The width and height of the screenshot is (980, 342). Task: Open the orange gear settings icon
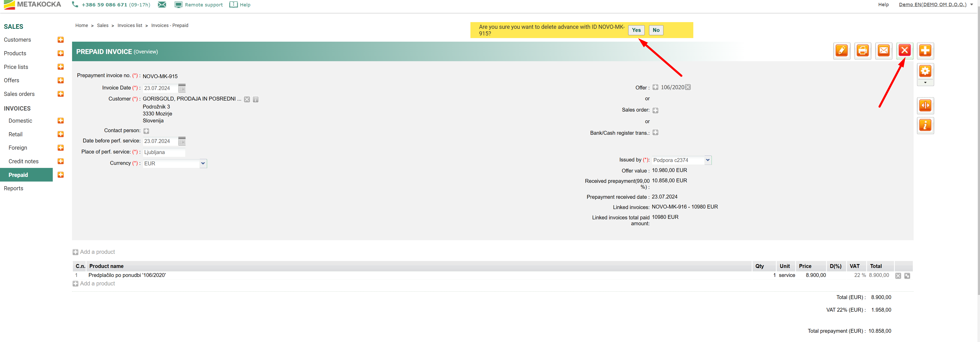tap(925, 71)
